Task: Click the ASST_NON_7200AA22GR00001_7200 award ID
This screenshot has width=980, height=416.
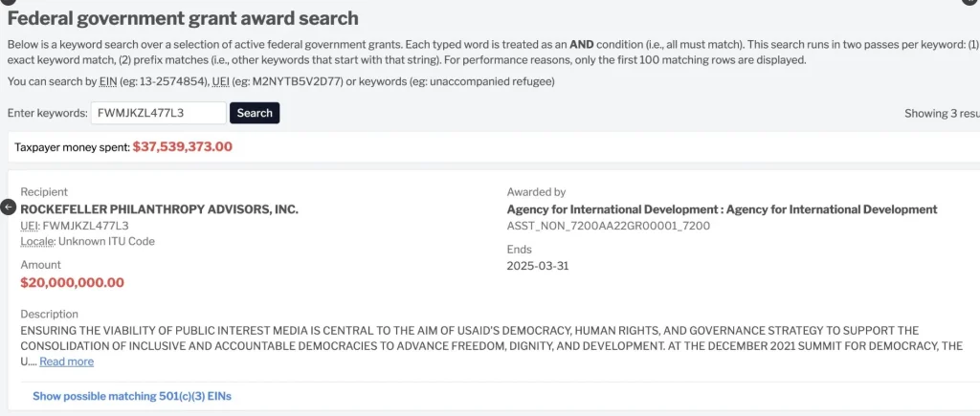Action: (x=608, y=226)
